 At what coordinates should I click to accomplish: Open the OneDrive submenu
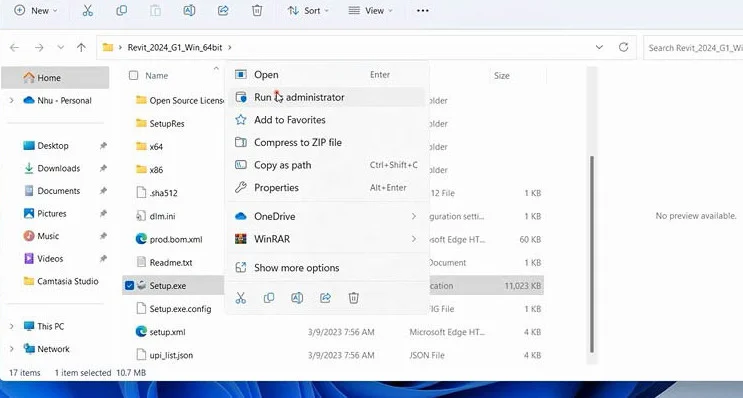[327, 217]
